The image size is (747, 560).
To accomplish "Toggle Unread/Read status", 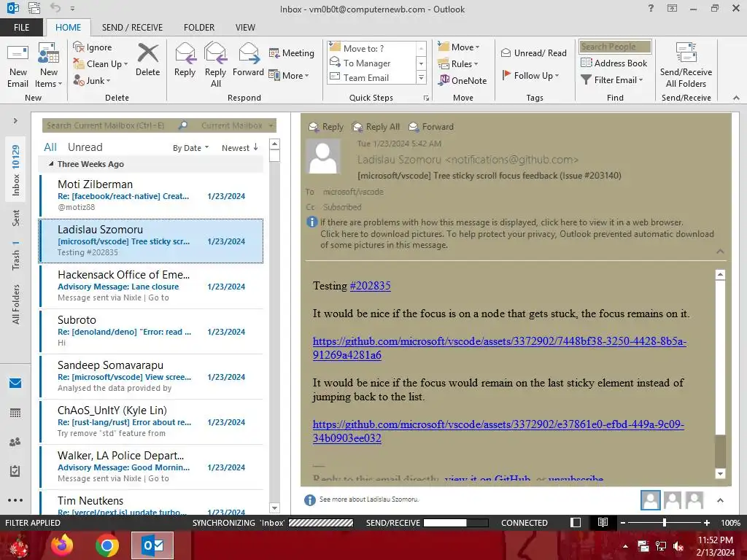I will click(533, 52).
